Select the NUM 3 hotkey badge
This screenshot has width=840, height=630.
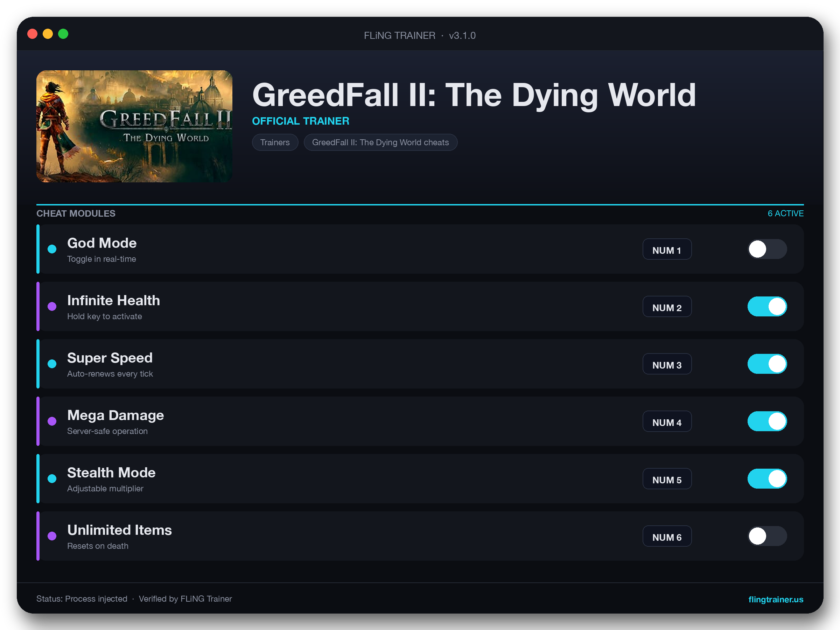coord(667,364)
